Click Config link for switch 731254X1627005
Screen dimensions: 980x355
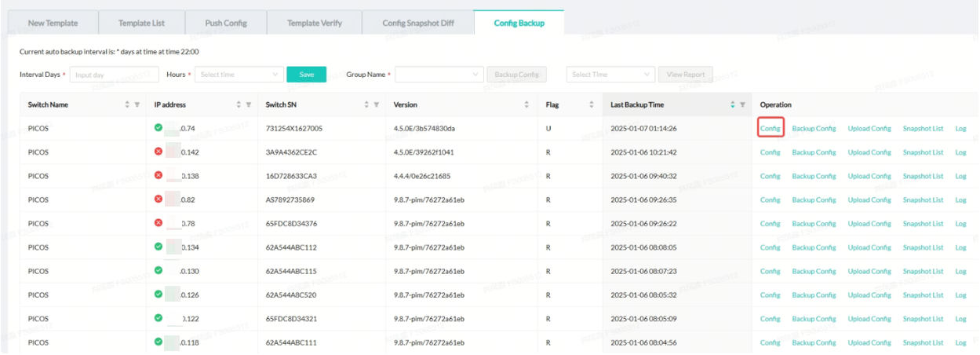771,129
